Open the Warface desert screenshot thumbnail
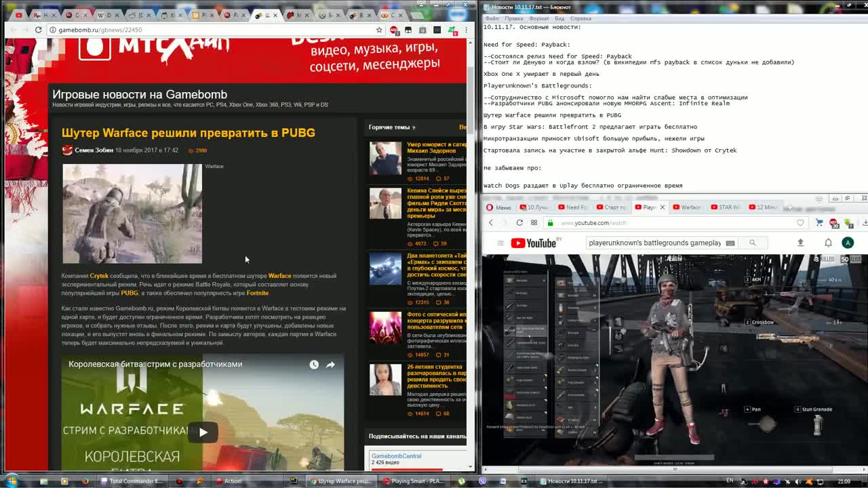The image size is (868, 488). coord(132,213)
